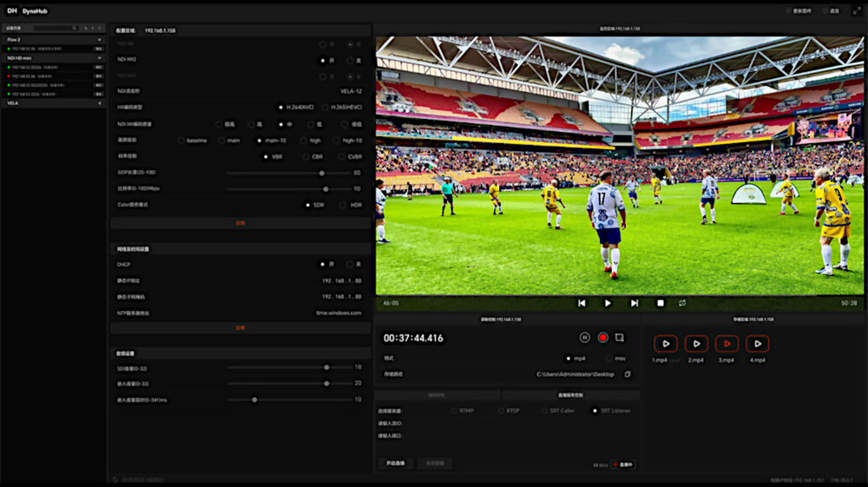Turn NDI HX2 on

[323, 60]
